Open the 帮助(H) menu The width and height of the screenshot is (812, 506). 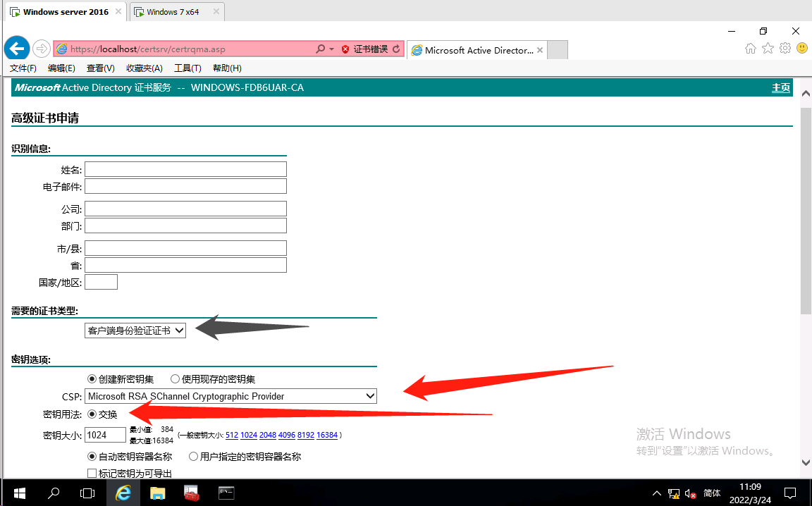click(227, 68)
